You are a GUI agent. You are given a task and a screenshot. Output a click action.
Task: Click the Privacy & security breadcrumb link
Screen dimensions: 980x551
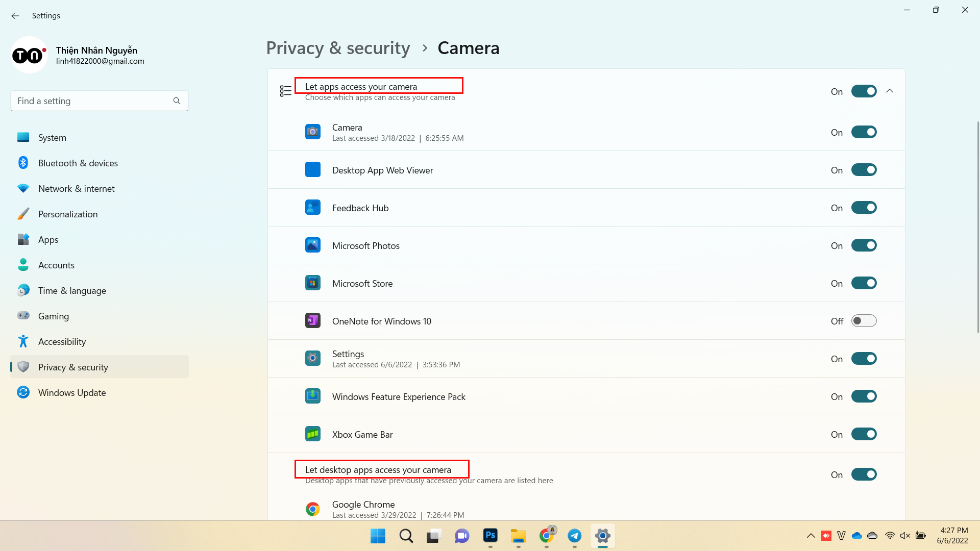pos(338,48)
